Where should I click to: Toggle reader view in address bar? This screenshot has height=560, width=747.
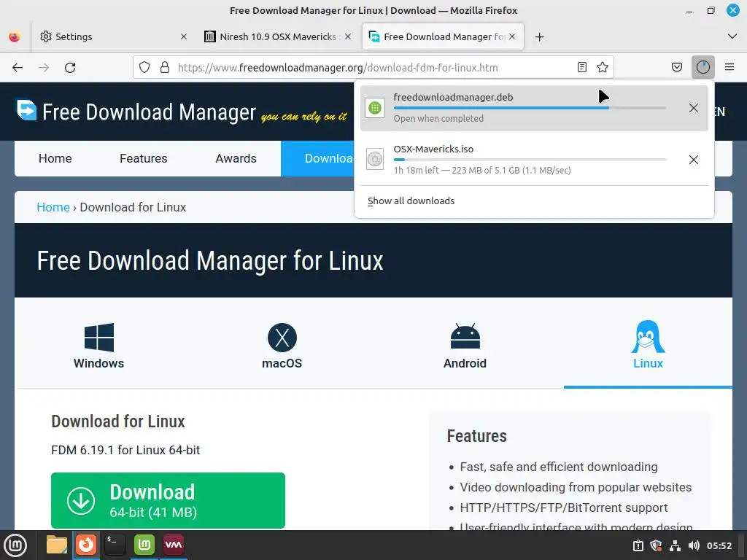tap(581, 67)
